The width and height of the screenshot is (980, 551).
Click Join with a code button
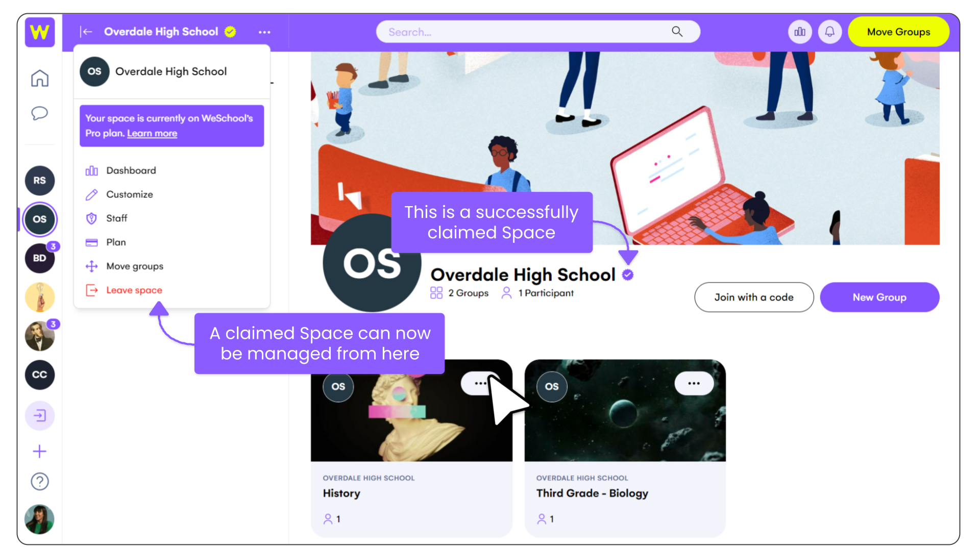coord(754,297)
